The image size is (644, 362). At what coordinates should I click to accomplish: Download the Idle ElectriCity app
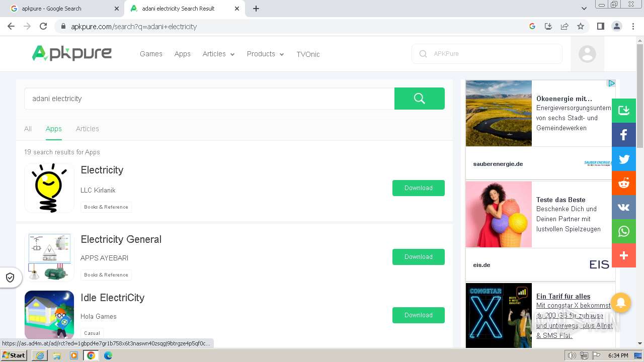[x=419, y=315]
